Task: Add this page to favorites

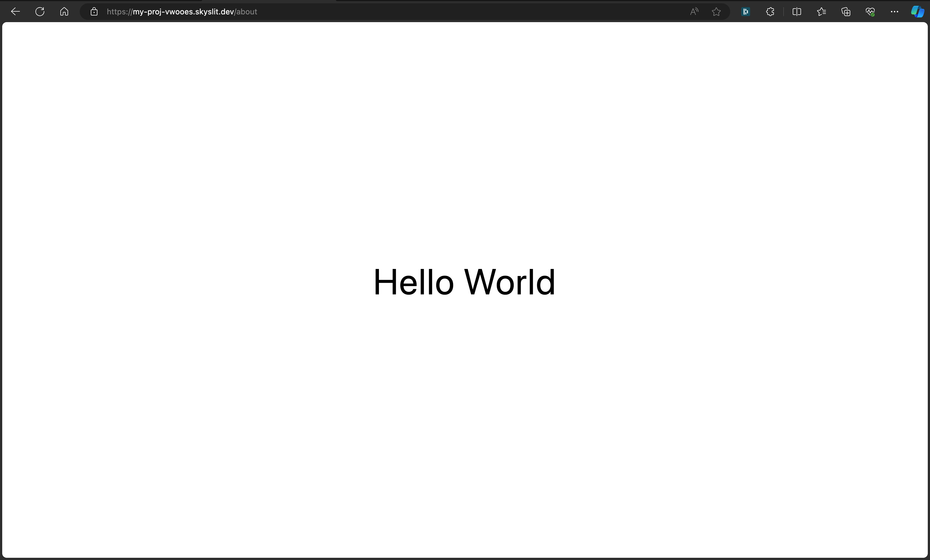Action: (716, 12)
